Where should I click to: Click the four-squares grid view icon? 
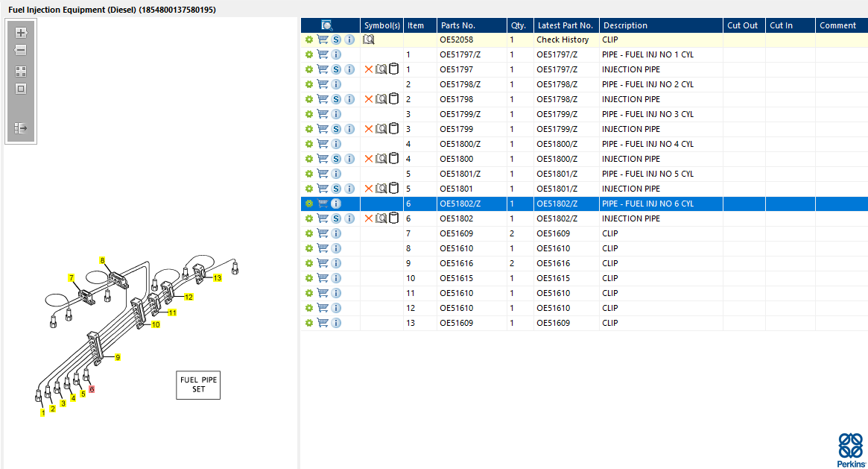click(x=21, y=72)
